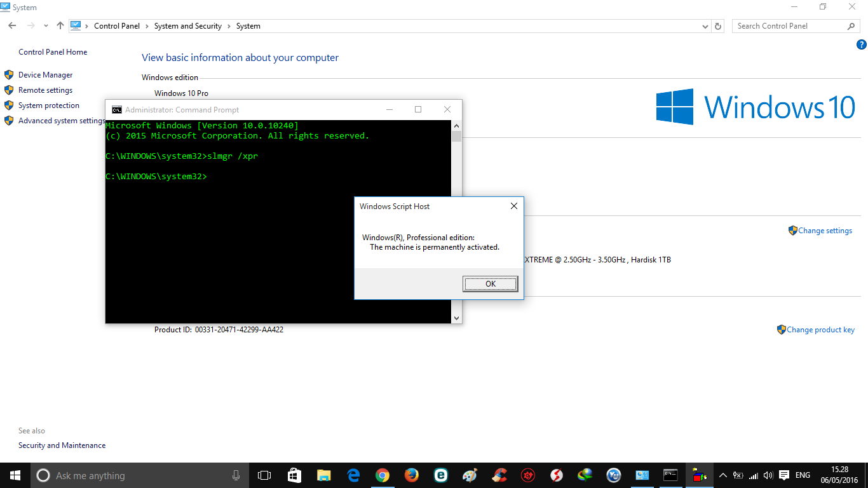Open colorful blocks taskbar app icon
This screenshot has height=488, width=868.
click(700, 475)
